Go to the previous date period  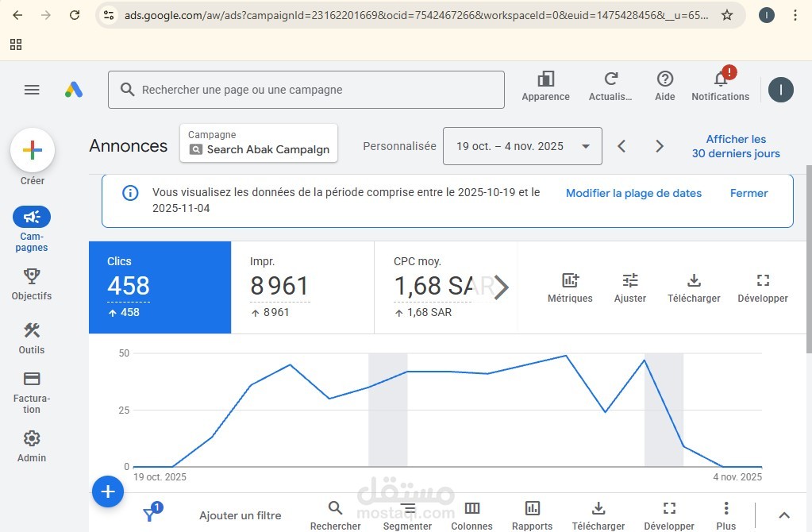click(622, 146)
